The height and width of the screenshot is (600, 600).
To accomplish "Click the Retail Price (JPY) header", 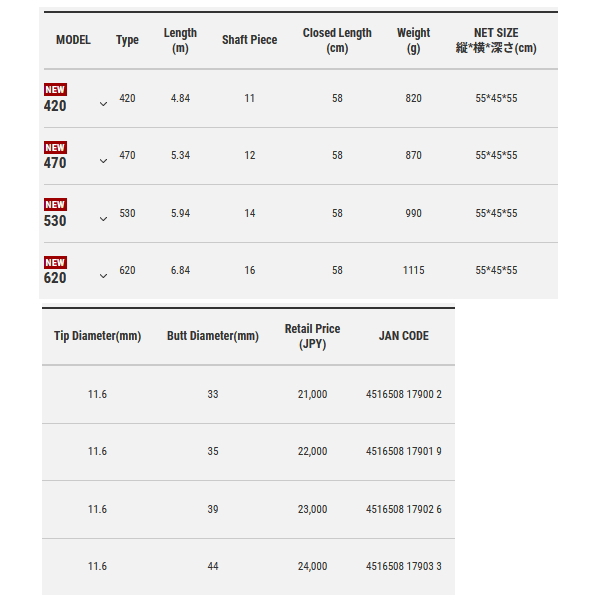I will (312, 336).
